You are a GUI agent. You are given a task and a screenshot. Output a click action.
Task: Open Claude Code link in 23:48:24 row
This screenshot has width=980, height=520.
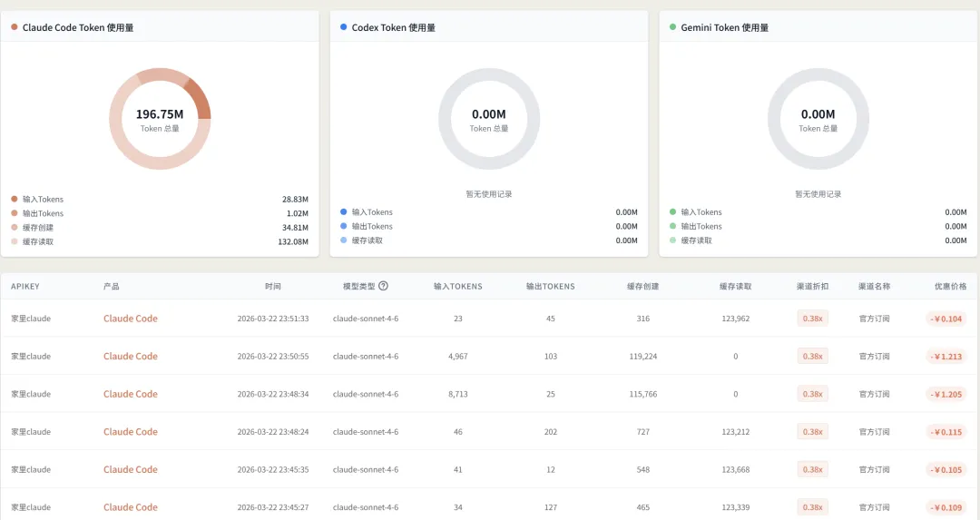131,432
